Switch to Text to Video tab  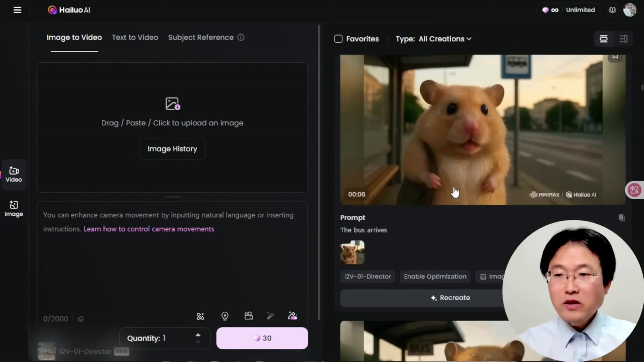[135, 37]
